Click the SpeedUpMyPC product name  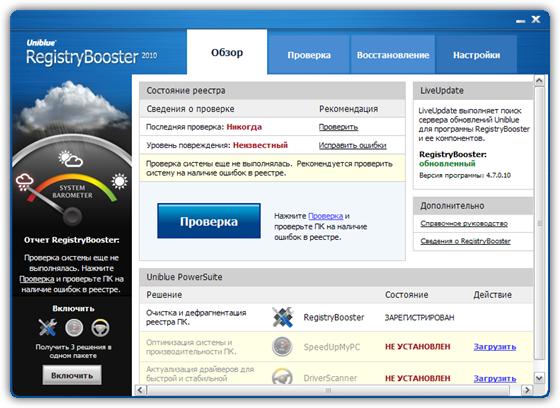pyautogui.click(x=332, y=347)
